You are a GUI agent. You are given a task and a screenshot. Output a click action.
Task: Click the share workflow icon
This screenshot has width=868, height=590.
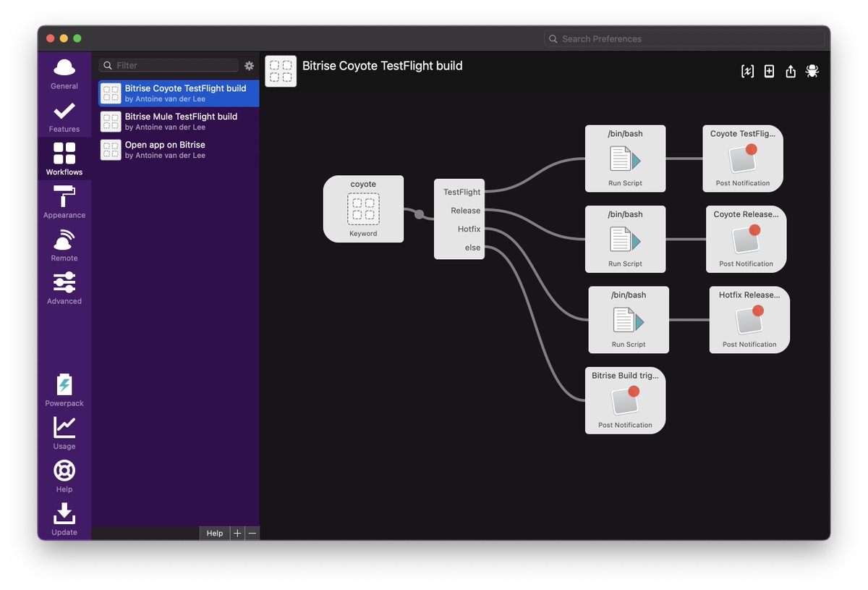click(791, 71)
